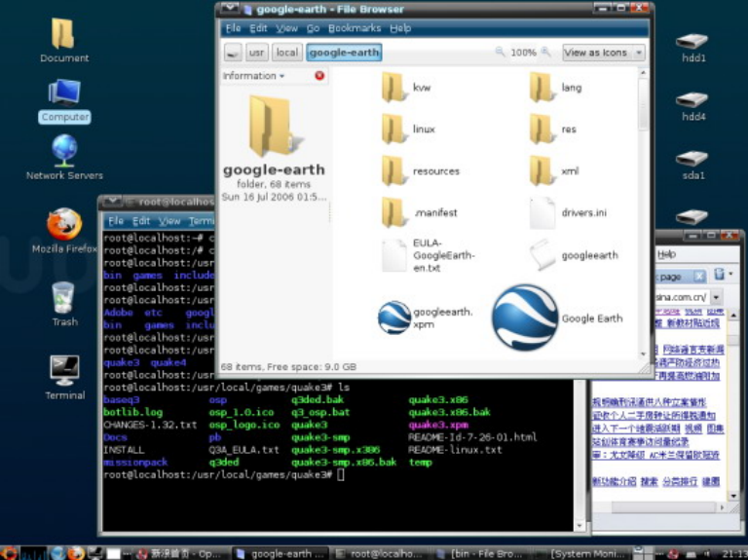748x560 pixels.
Task: Click terminal scrollbar down arrow
Action: (580, 526)
